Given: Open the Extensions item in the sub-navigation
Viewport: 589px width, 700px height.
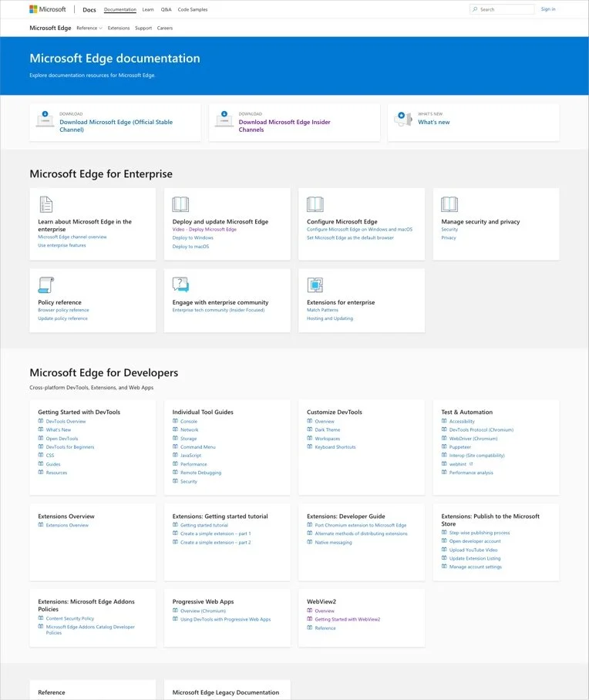Looking at the screenshot, I should 119,28.
